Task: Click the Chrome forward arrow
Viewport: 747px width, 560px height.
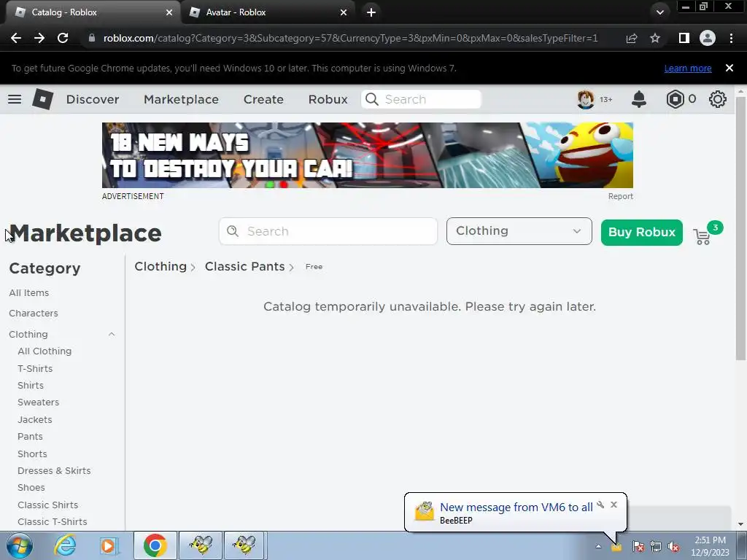Action: pos(39,38)
